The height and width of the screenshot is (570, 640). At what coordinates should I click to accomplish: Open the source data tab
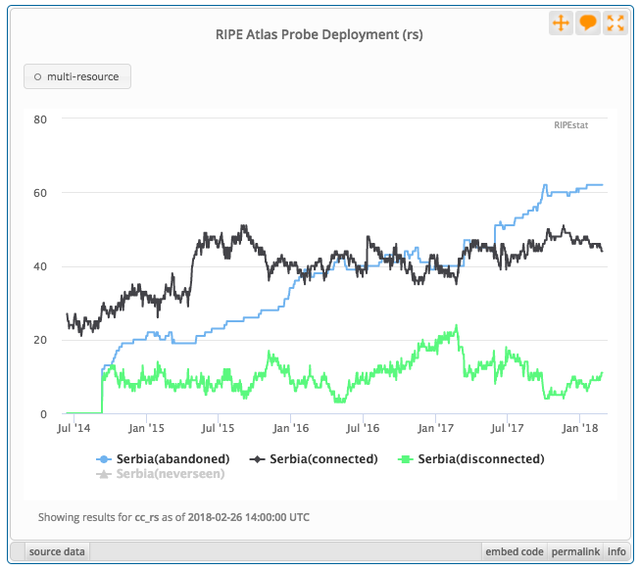tap(57, 552)
